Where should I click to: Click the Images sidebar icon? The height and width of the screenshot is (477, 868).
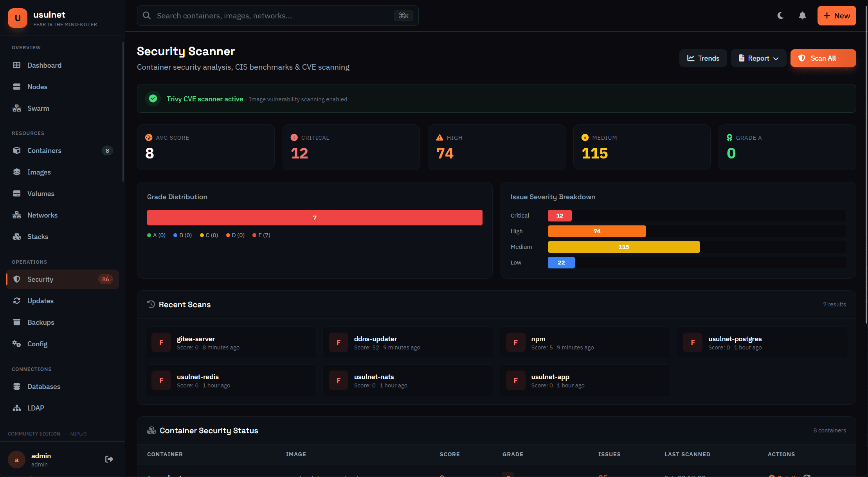(x=17, y=172)
